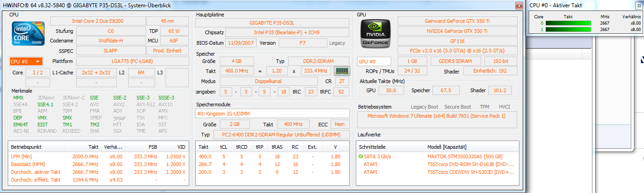
Task: Click the SLAPP SSPEC value
Action: tap(110, 51)
